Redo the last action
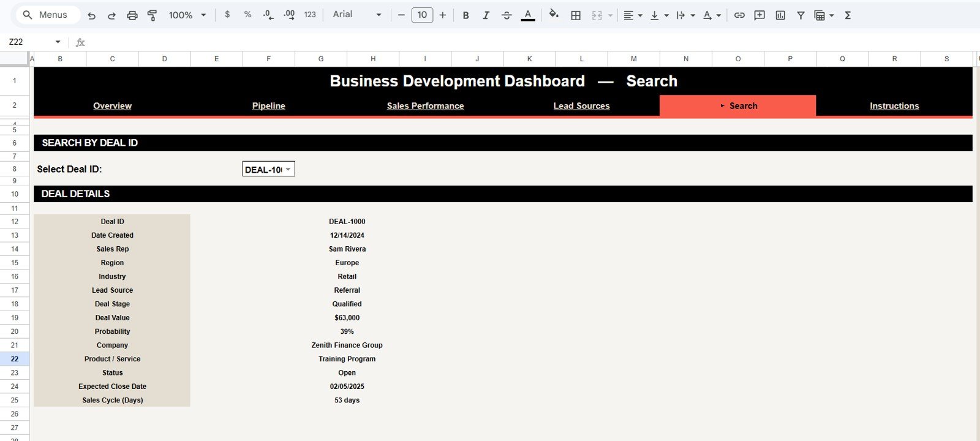Screen dimensions: 980x441 pyautogui.click(x=111, y=15)
